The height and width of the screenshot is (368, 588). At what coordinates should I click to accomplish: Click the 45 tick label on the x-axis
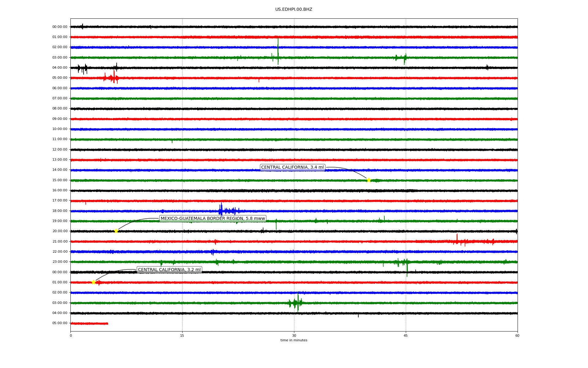(x=405, y=335)
